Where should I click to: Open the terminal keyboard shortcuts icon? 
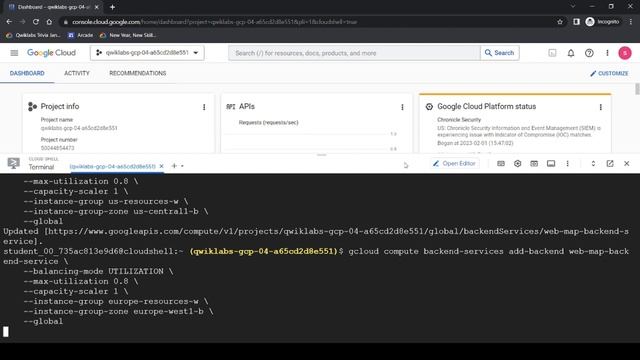500,164
